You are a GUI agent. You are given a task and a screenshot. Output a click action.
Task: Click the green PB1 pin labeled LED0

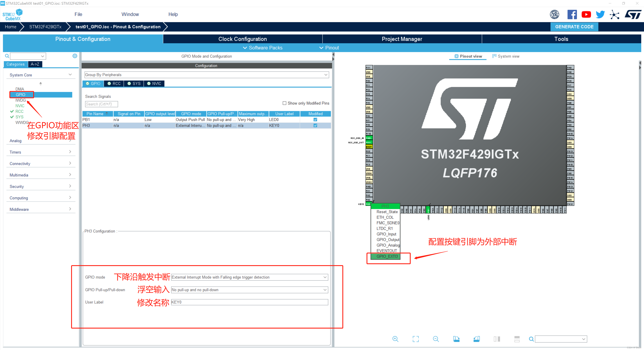point(428,210)
